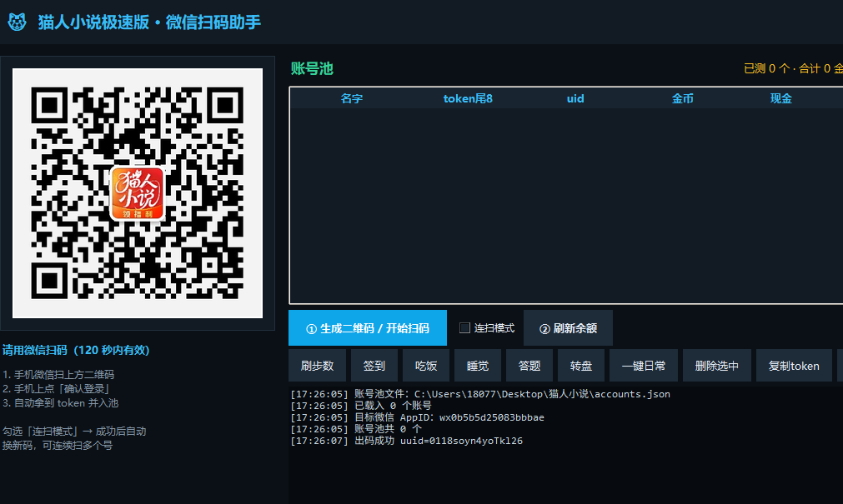This screenshot has height=504, width=843.
Task: Click the 复制token button
Action: click(794, 366)
